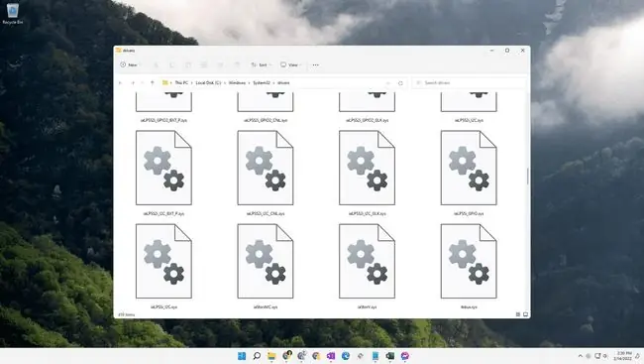Screen dimensions: 644x364
Task: Click the Search drivers field
Action: [469, 83]
